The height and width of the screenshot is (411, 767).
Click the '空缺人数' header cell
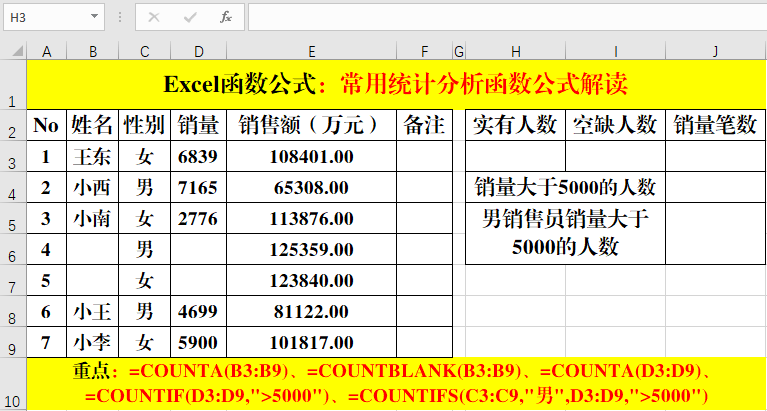[615, 125]
